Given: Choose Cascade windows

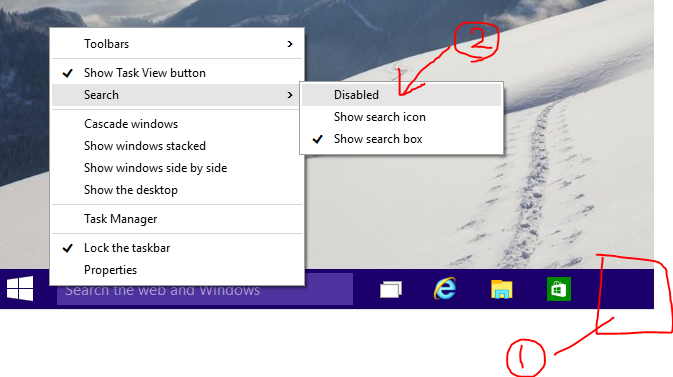Looking at the screenshot, I should coord(177,124).
